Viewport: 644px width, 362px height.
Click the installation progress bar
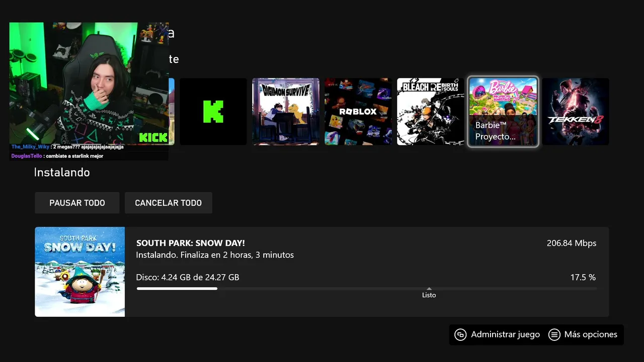(367, 289)
